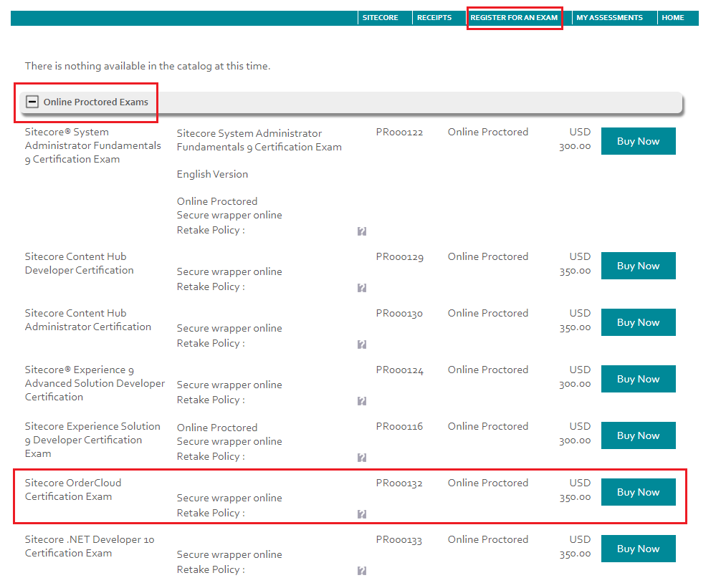
Task: Open Retake Policy help icon for PR000133
Action: [x=362, y=571]
